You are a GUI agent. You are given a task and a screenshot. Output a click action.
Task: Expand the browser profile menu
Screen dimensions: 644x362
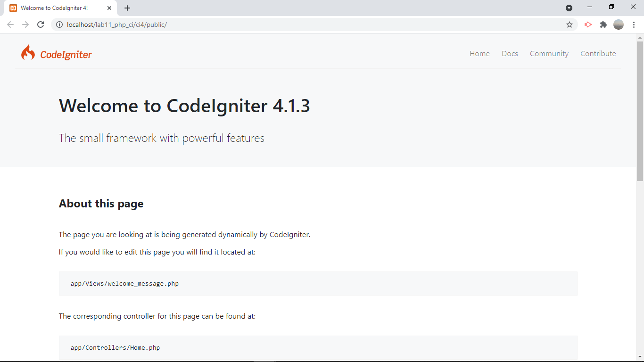[x=618, y=25]
